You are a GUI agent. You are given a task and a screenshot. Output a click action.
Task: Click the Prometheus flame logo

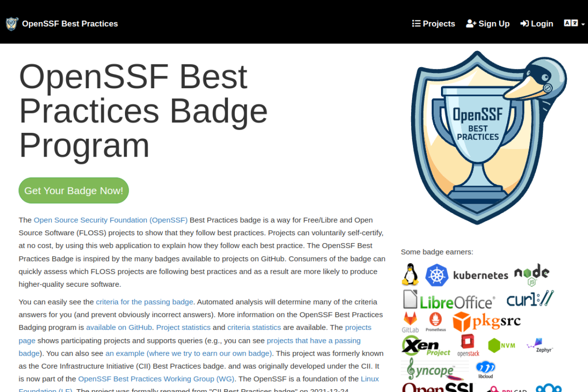click(435, 322)
